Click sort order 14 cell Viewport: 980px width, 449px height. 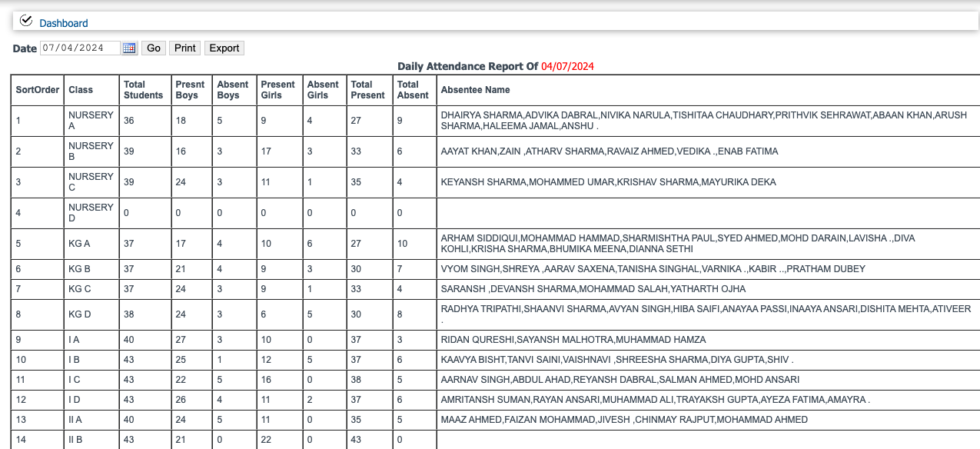point(38,440)
